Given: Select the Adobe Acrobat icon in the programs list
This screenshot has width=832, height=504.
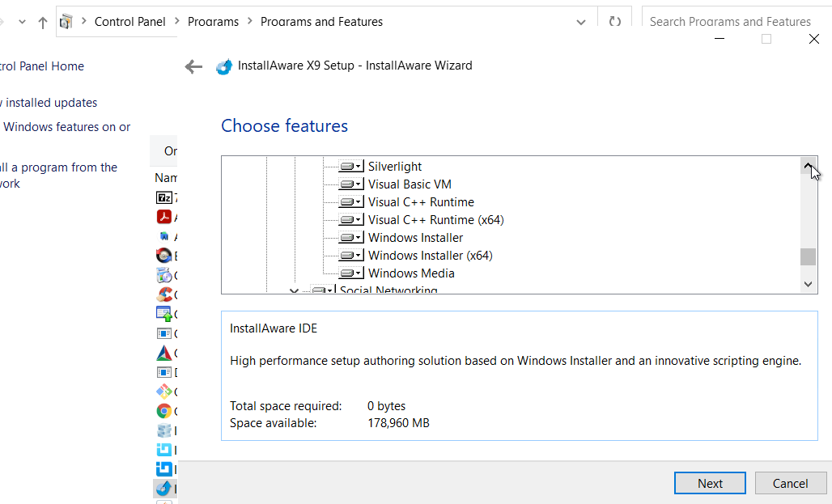Looking at the screenshot, I should coord(164,217).
